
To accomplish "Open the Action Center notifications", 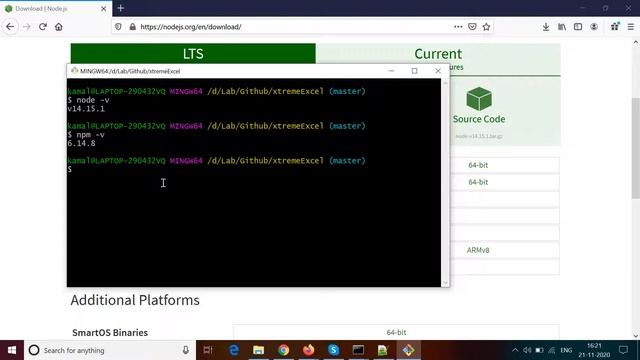I will point(623,350).
